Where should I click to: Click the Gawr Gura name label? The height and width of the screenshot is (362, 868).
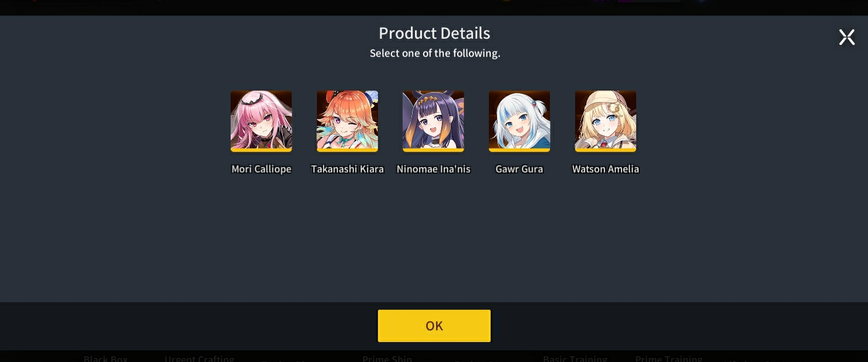pos(519,169)
